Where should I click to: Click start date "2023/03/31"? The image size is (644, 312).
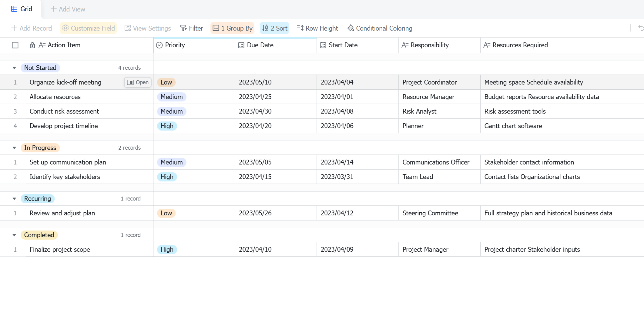358,177
